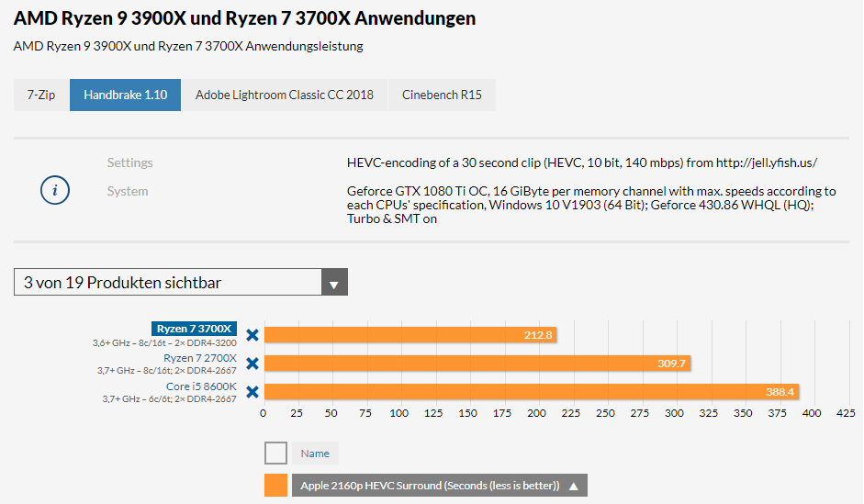
Task: Click the sort triangle on HEVC Surround legend
Action: coord(574,486)
